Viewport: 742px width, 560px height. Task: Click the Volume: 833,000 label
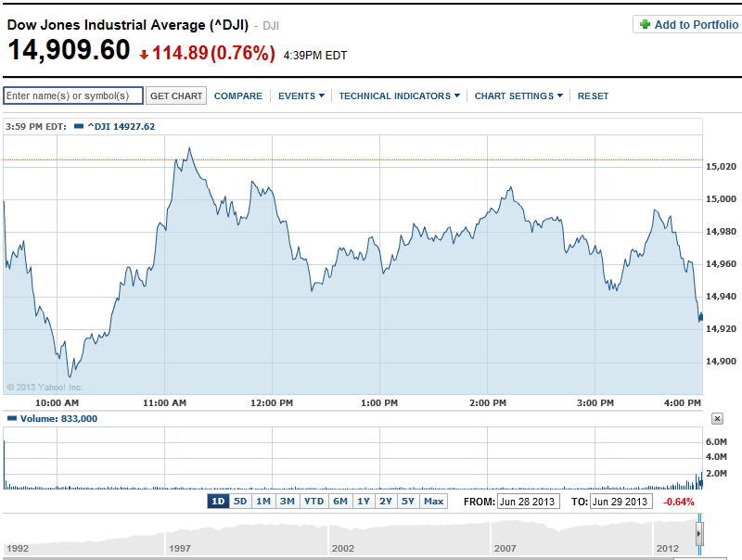pyautogui.click(x=58, y=418)
